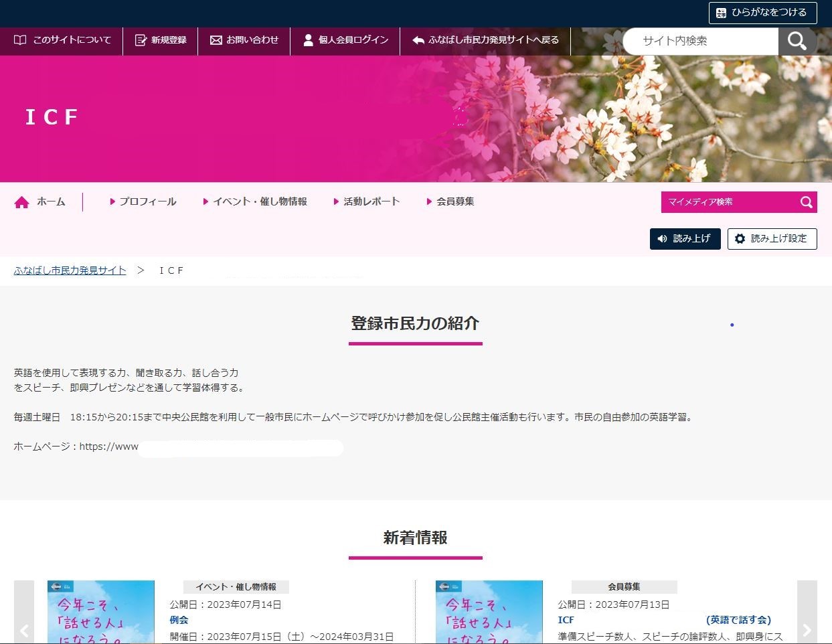The width and height of the screenshot is (832, 644).
Task: Open イベント・催し物情報 navigation item
Action: (x=255, y=202)
